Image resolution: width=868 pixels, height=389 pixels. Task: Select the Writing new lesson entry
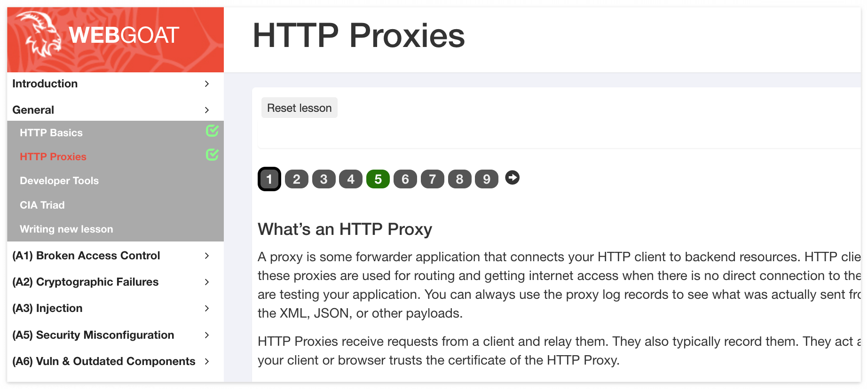click(66, 229)
